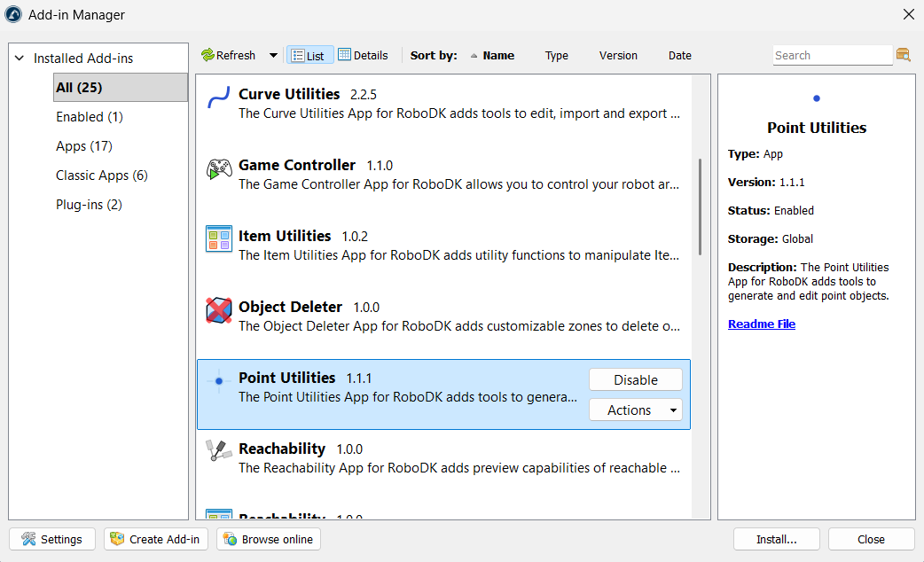Open the Actions dropdown for Point Utilities
This screenshot has width=924, height=562.
[635, 410]
